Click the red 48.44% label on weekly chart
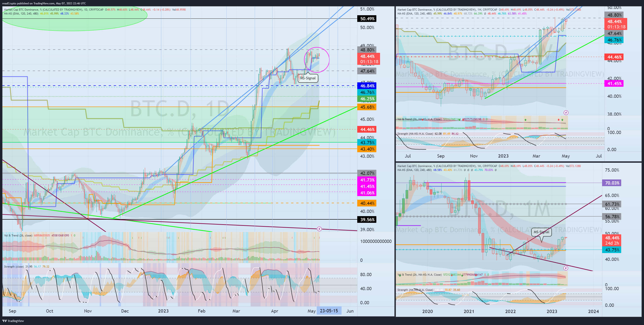644x325 pixels. click(x=616, y=24)
